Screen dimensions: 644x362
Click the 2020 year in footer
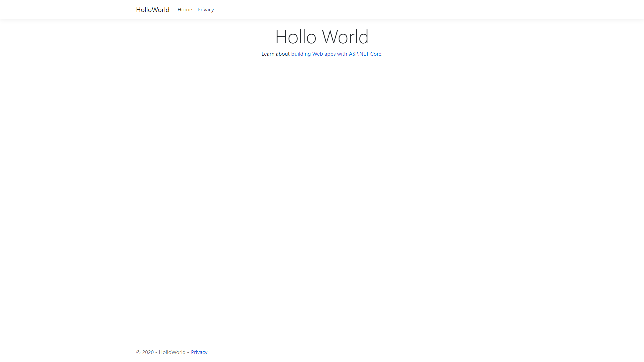point(148,352)
